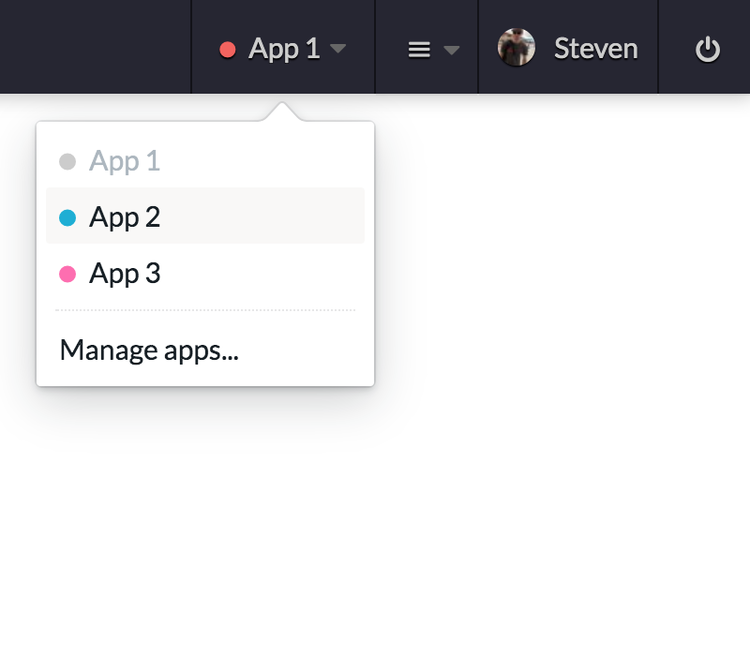Click the dotted separator above Manage apps
The height and width of the screenshot is (656, 750).
point(205,310)
